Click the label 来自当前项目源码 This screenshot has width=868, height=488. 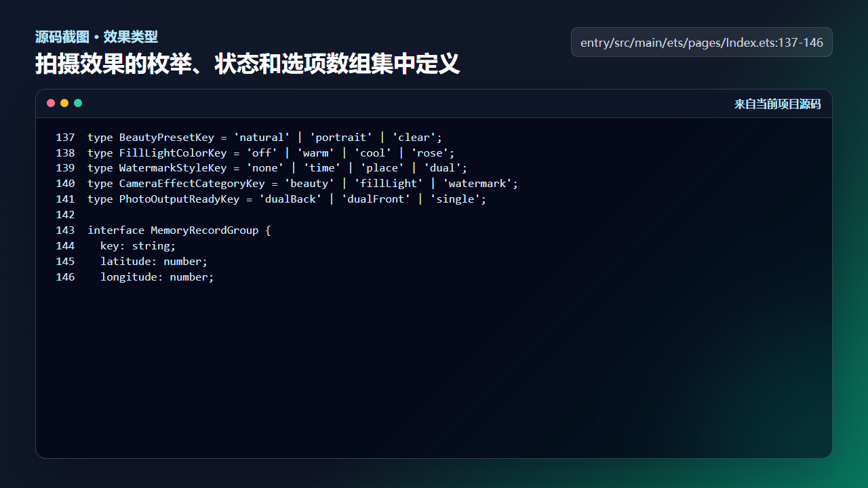pyautogui.click(x=777, y=104)
